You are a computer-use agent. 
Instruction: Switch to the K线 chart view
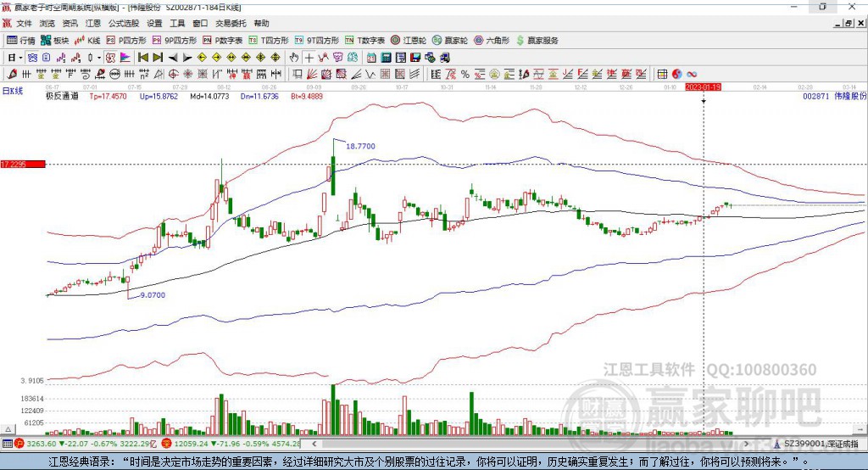tap(87, 41)
